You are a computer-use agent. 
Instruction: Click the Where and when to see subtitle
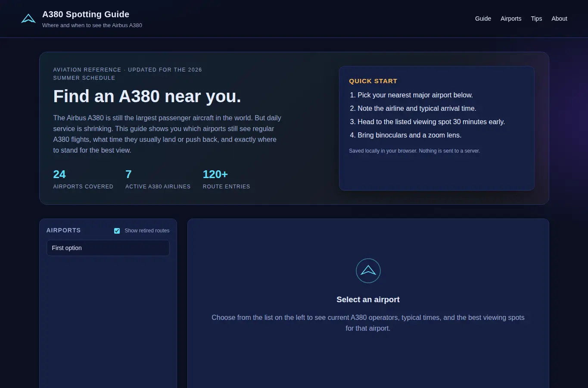click(x=92, y=25)
